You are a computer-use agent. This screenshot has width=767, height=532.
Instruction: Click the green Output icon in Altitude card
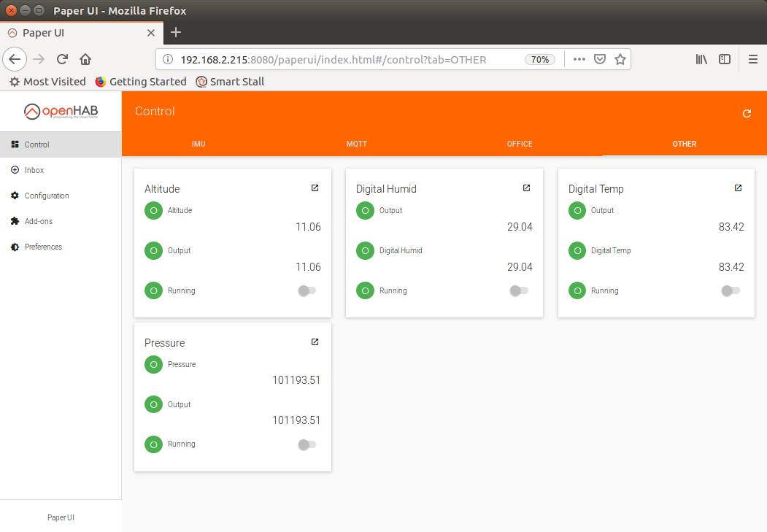point(153,251)
